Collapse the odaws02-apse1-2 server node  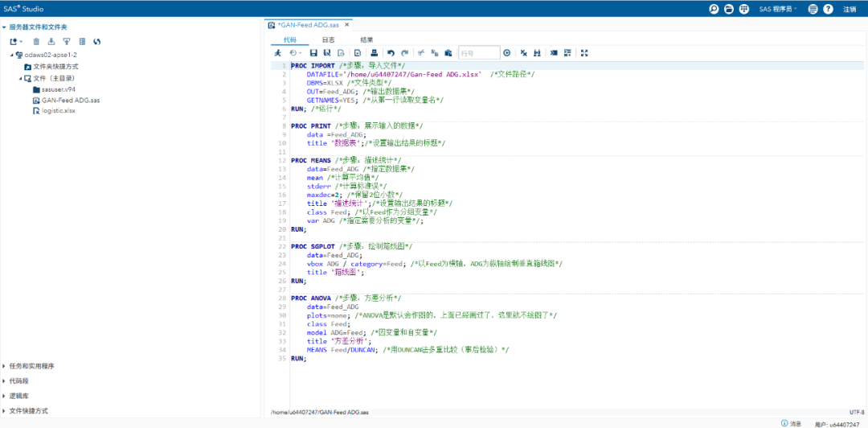pyautogui.click(x=12, y=55)
